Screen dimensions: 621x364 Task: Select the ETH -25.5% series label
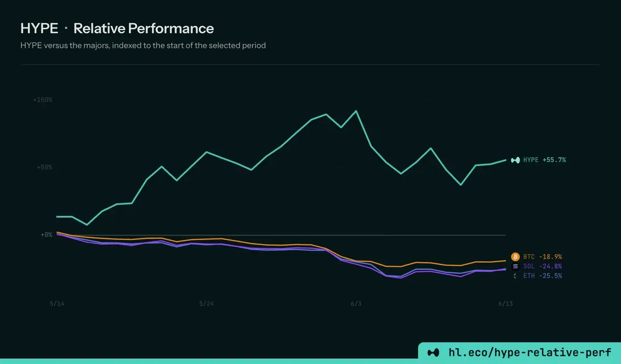click(x=542, y=276)
